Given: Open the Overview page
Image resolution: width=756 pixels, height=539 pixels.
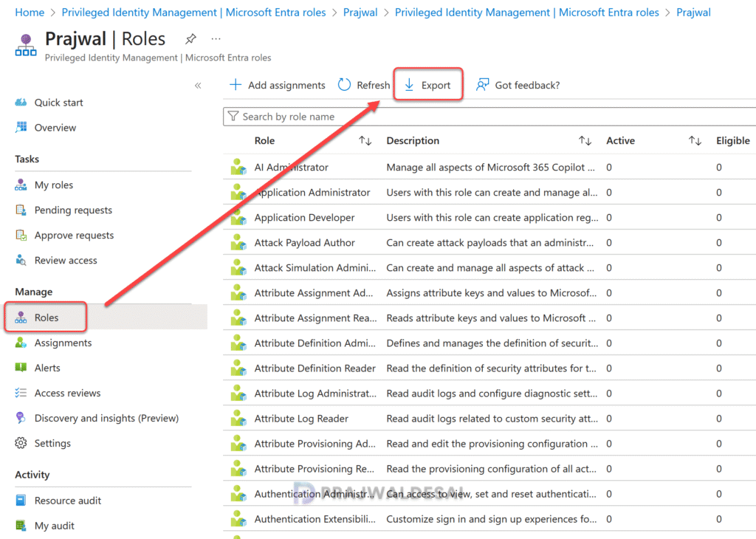Looking at the screenshot, I should click(55, 127).
